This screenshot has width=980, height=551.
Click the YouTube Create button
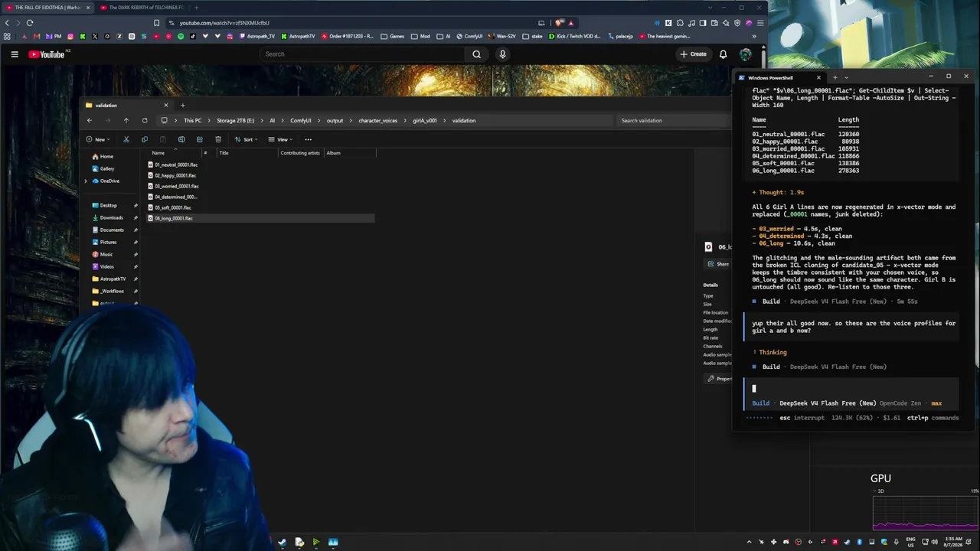[x=694, y=54]
